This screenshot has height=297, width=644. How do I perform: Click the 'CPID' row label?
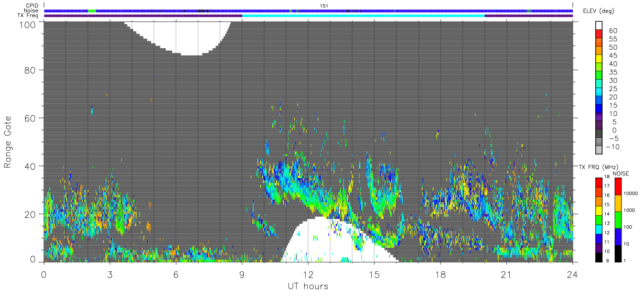32,6
